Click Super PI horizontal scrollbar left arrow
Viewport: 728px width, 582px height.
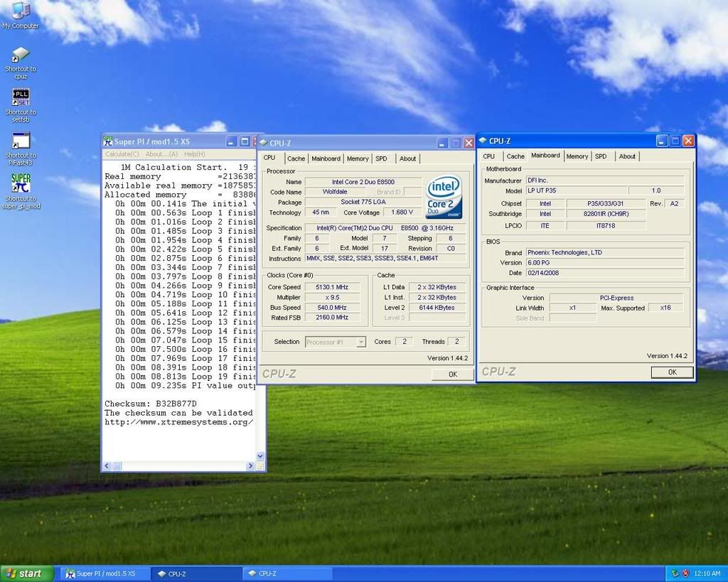tap(107, 465)
